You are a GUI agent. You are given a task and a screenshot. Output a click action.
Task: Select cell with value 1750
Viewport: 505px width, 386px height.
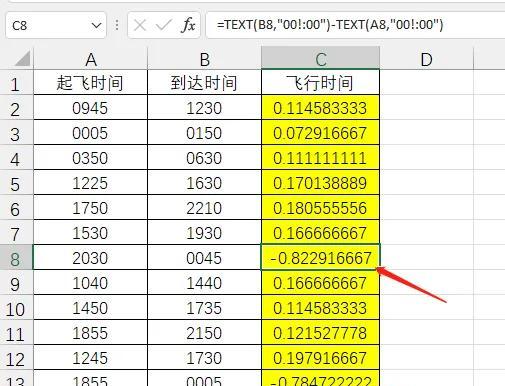tap(91, 208)
